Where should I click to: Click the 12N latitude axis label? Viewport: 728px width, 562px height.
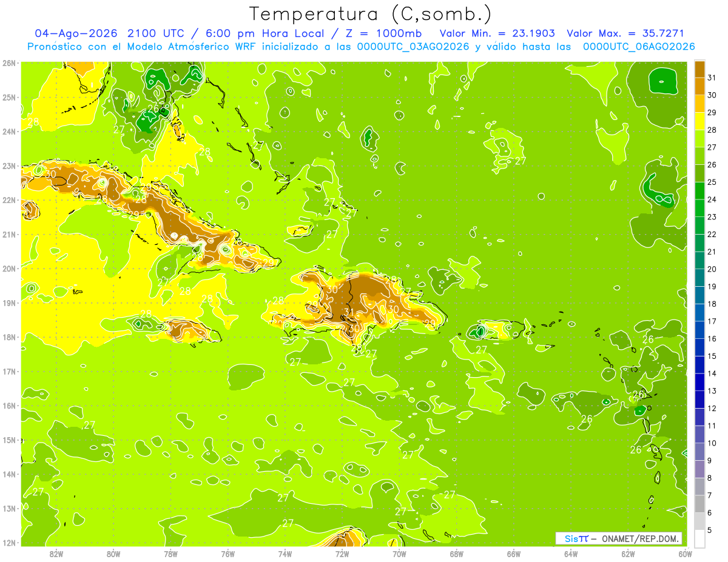pos(9,543)
